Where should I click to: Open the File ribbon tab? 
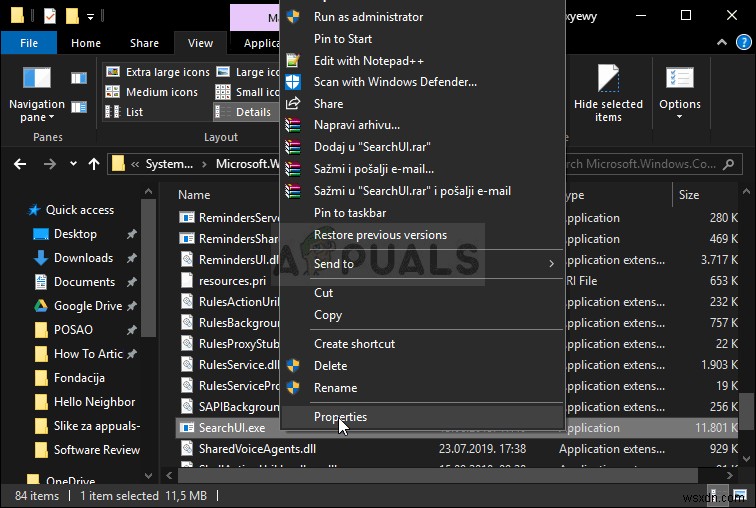point(29,43)
